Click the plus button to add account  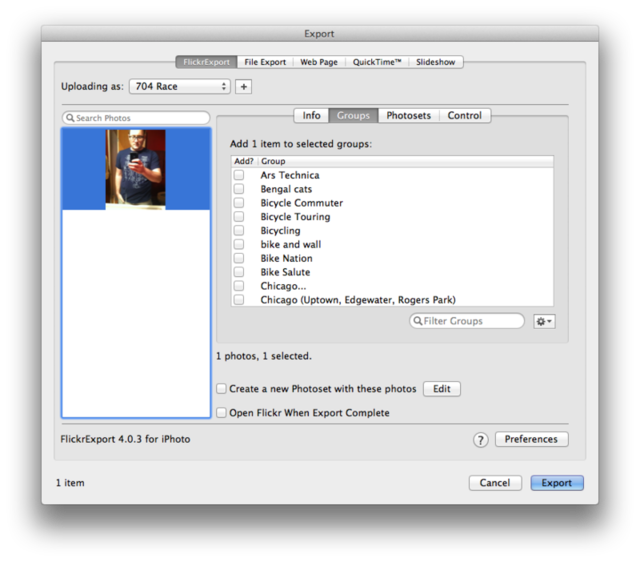244,87
